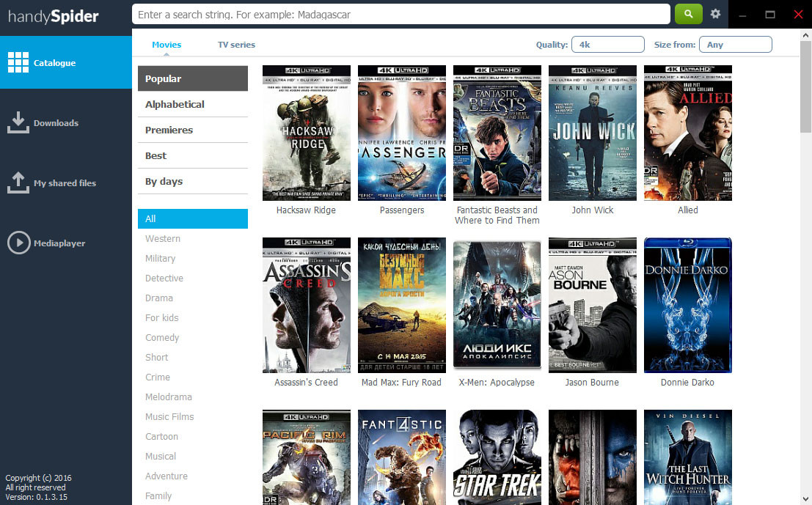This screenshot has width=812, height=505.
Task: Click the Hacksaw Ridge title text
Action: click(306, 210)
